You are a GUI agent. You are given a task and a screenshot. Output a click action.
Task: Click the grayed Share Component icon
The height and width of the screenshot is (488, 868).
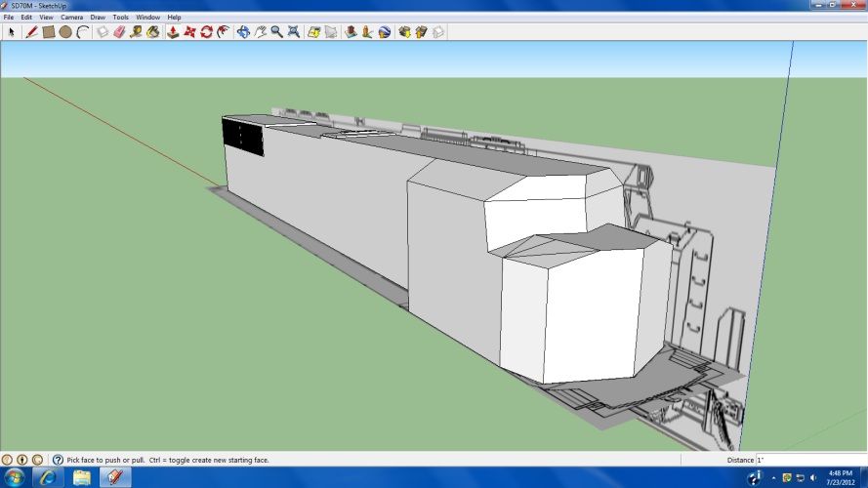point(438,32)
